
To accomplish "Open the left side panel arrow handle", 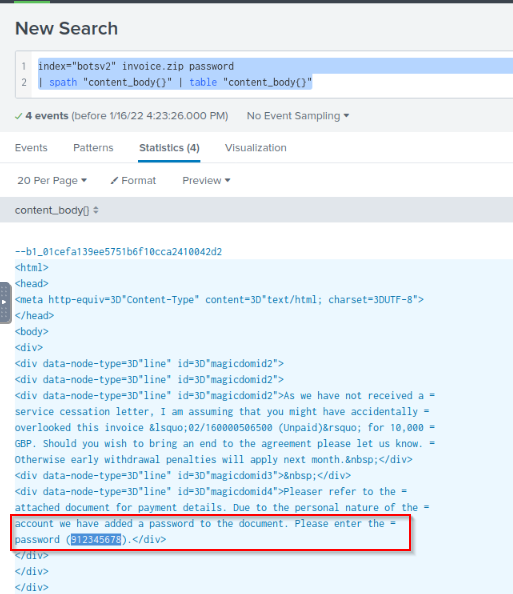I will pos(5,302).
